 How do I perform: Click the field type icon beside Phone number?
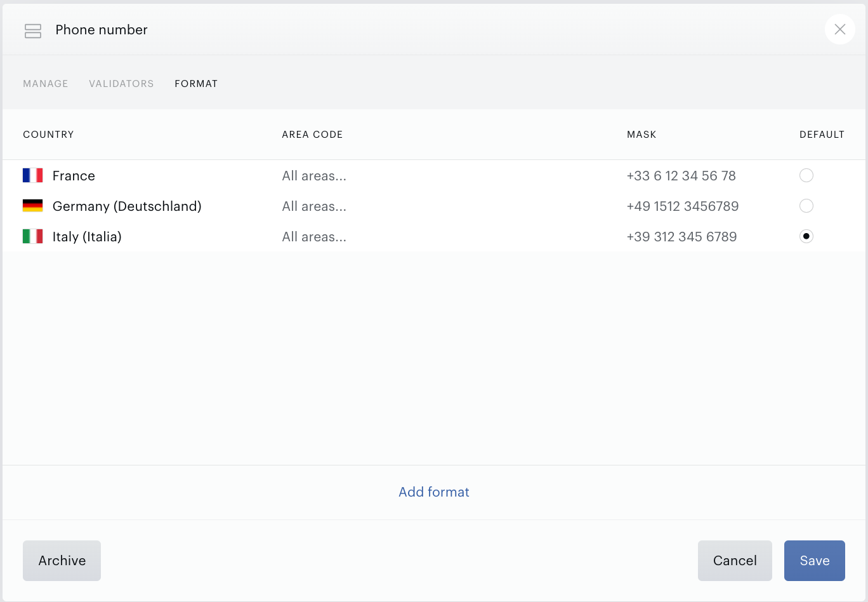33,30
